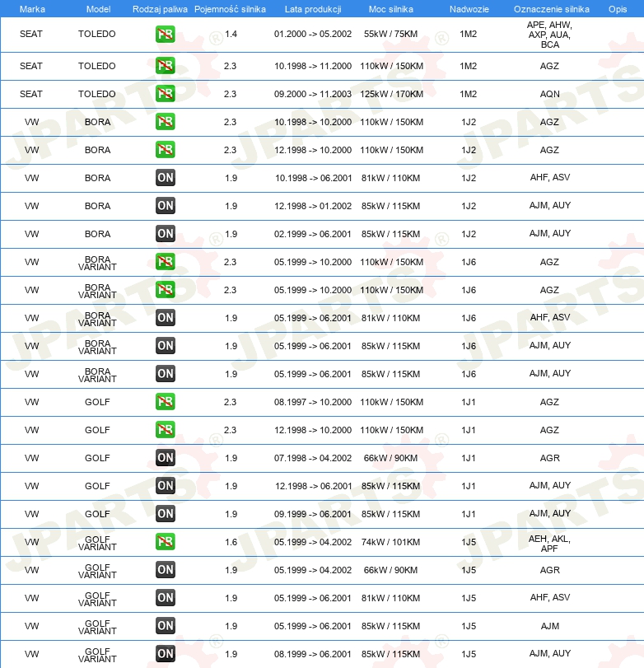Click petrol icon in GOLF 08.1997 -> 10.2000 row

point(166,402)
